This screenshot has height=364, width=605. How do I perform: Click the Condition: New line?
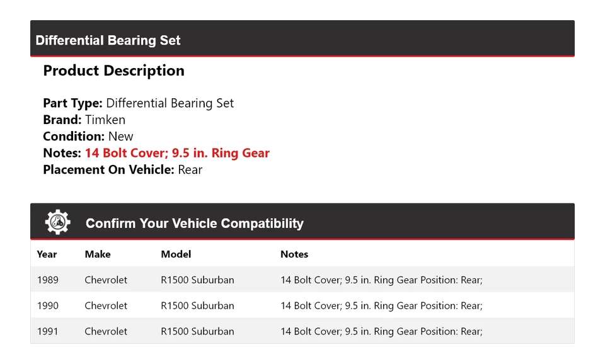(x=88, y=136)
